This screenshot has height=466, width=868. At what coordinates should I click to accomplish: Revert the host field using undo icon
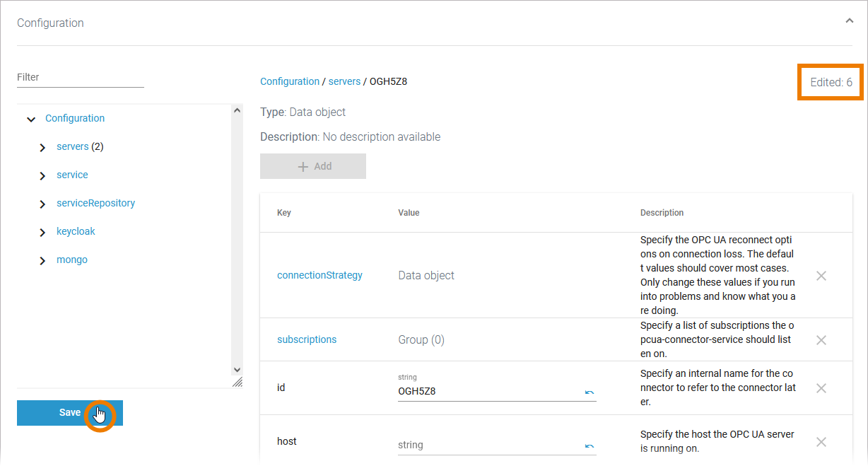tap(590, 446)
